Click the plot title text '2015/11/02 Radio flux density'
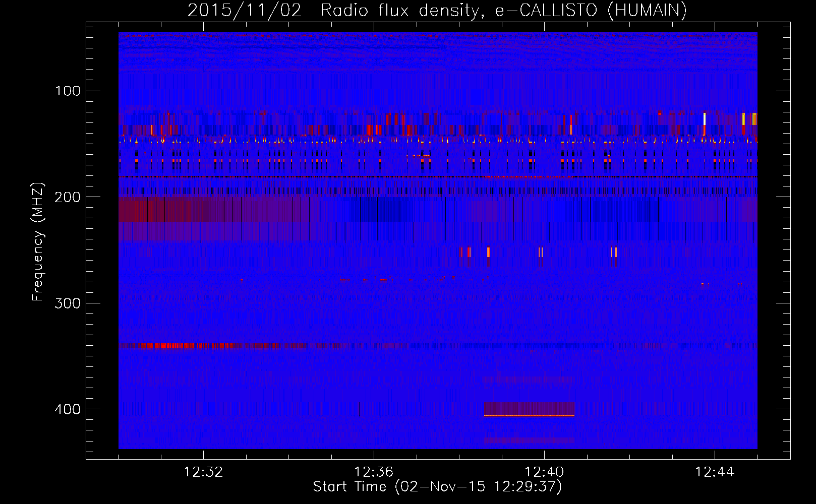This screenshot has height=504, width=816. tap(333, 10)
